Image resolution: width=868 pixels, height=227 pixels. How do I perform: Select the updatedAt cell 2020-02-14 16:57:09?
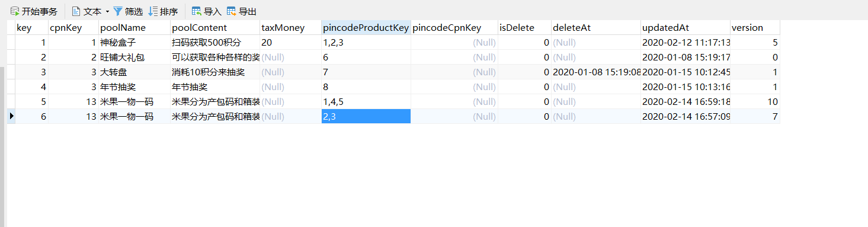686,117
